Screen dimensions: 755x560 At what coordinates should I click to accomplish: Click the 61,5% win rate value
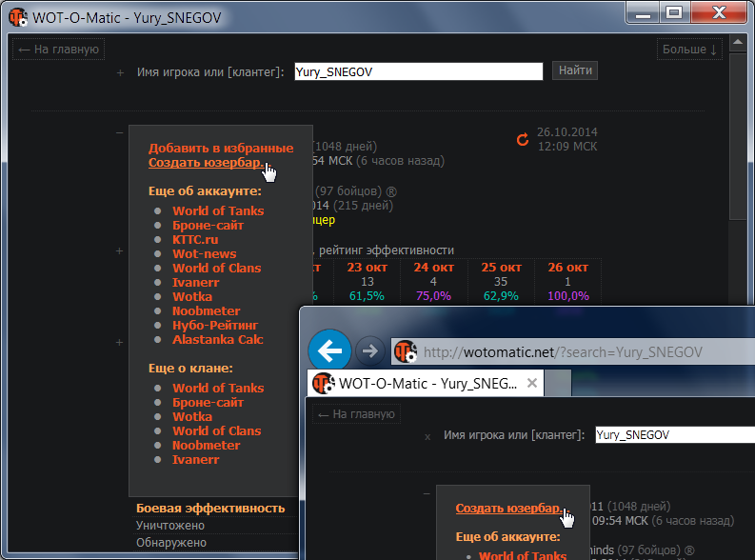click(367, 295)
